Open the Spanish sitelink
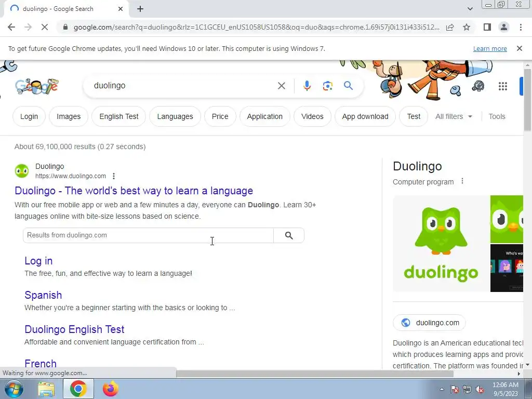Image resolution: width=532 pixels, height=399 pixels. (x=43, y=295)
